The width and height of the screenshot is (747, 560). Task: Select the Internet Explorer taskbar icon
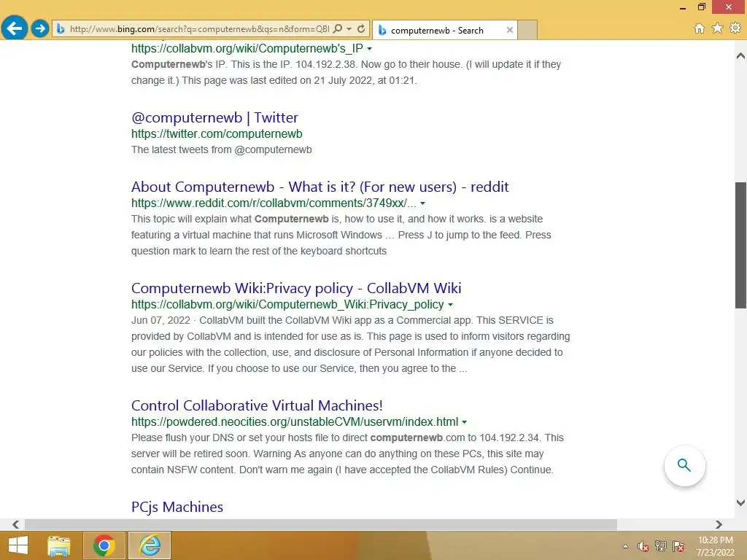click(150, 545)
